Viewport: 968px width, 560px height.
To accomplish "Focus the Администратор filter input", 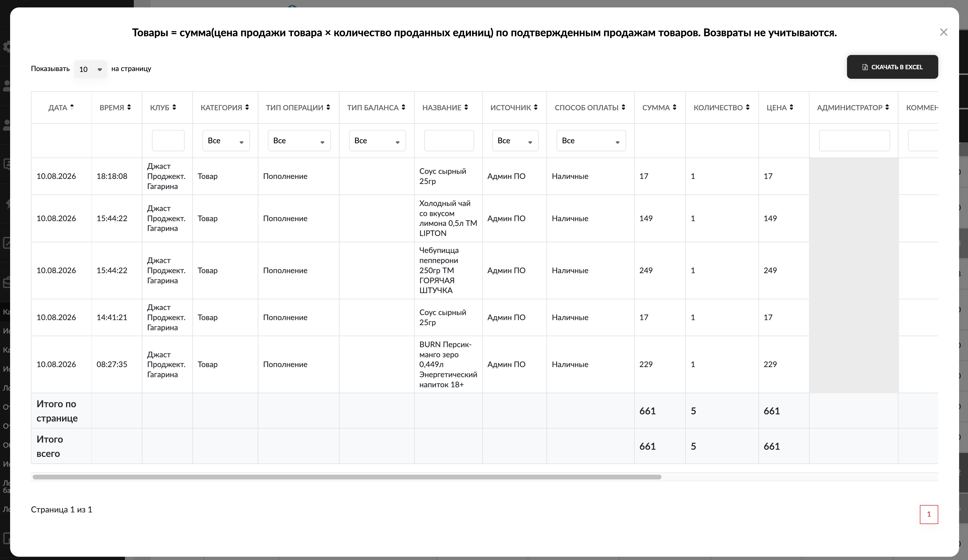I will 854,141.
